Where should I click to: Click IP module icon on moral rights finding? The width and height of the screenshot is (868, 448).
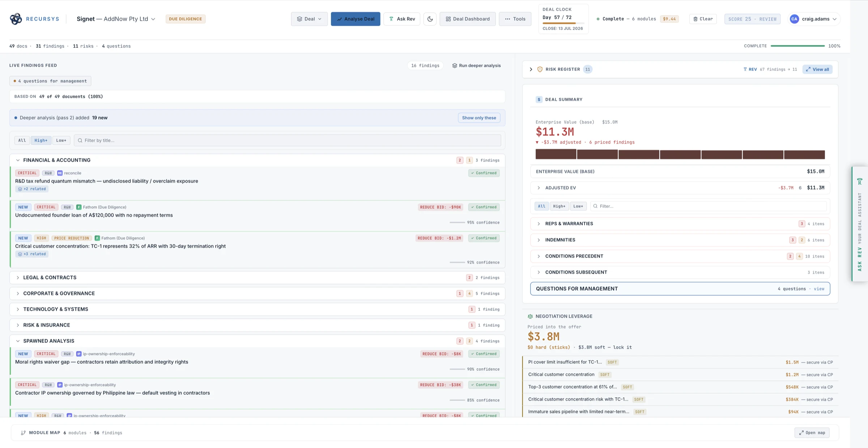79,354
